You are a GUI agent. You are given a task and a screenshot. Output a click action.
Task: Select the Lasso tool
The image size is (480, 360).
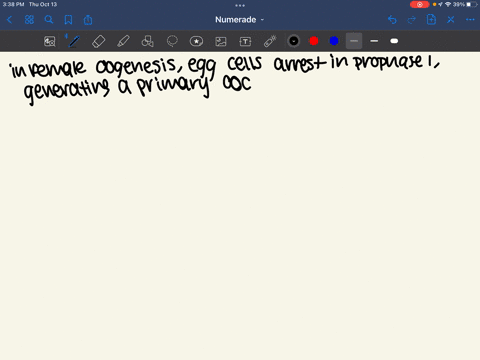(172, 41)
